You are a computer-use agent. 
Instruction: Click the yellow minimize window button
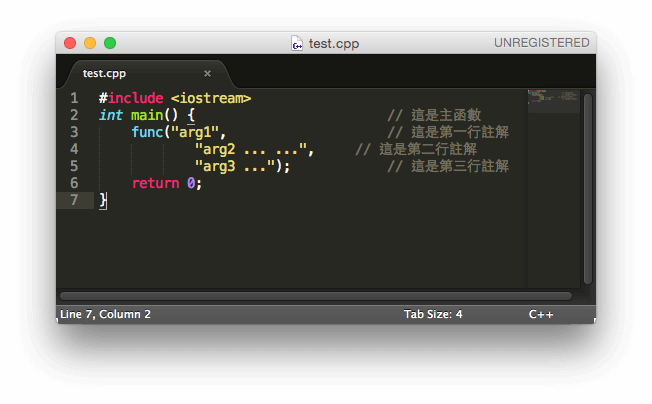(x=90, y=43)
